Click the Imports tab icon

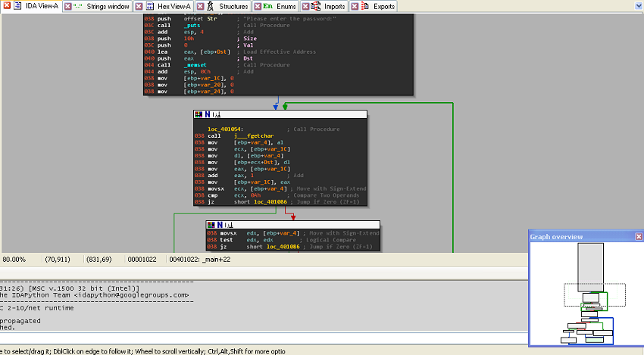tap(316, 6)
